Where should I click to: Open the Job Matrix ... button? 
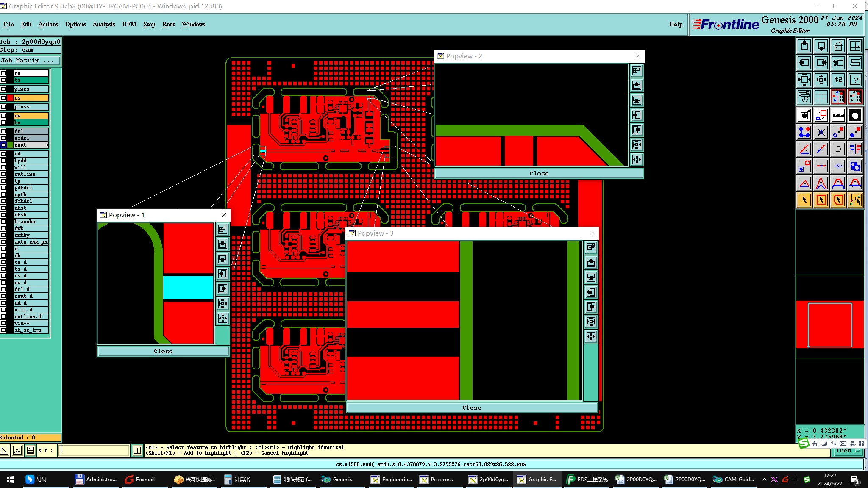coord(30,61)
